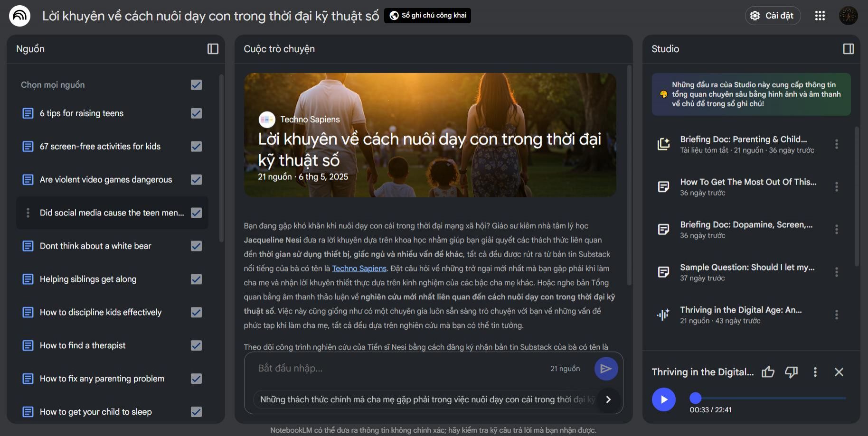The image size is (868, 436).
Task: Play the Thriving in the Digital audio
Action: [x=663, y=399]
